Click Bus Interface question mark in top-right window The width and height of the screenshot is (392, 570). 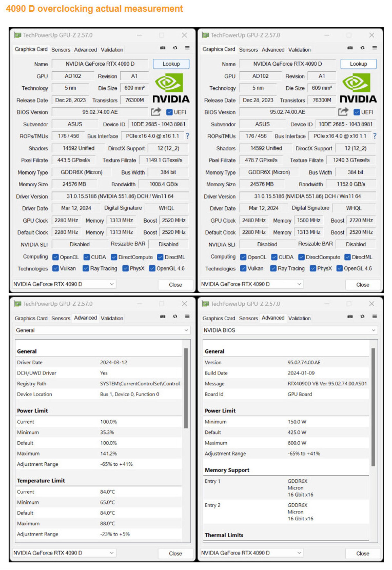pos(375,136)
